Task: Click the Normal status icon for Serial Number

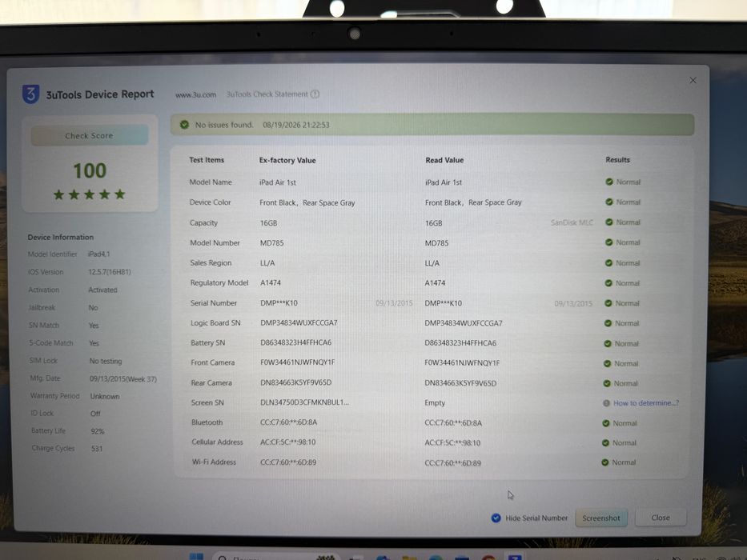Action: [608, 303]
